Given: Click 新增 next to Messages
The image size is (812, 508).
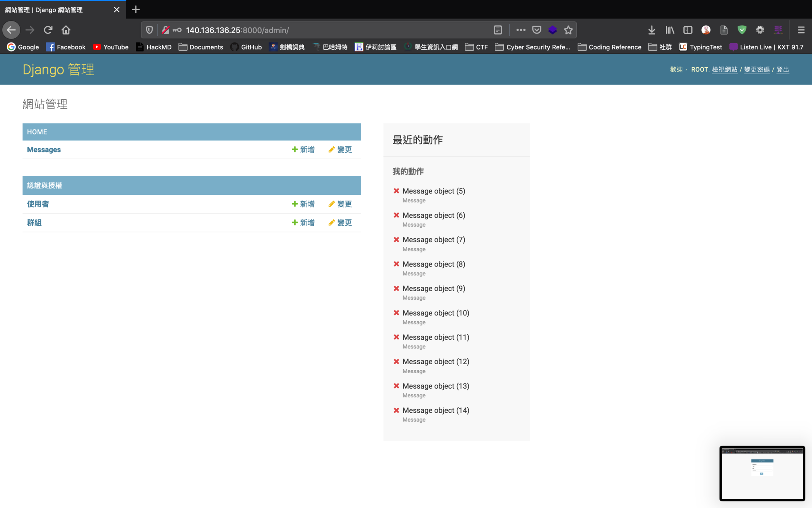Looking at the screenshot, I should (x=303, y=149).
